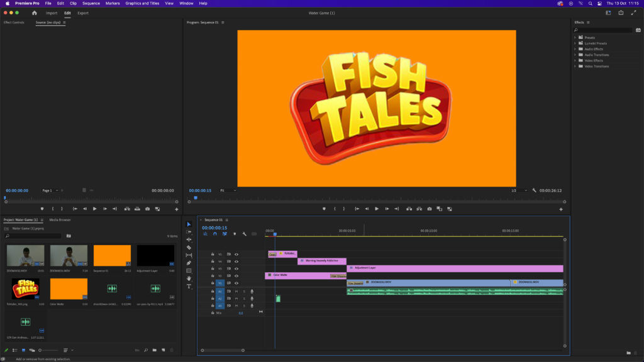This screenshot has width=644, height=362.
Task: Select the Razor tool
Action: tap(189, 248)
